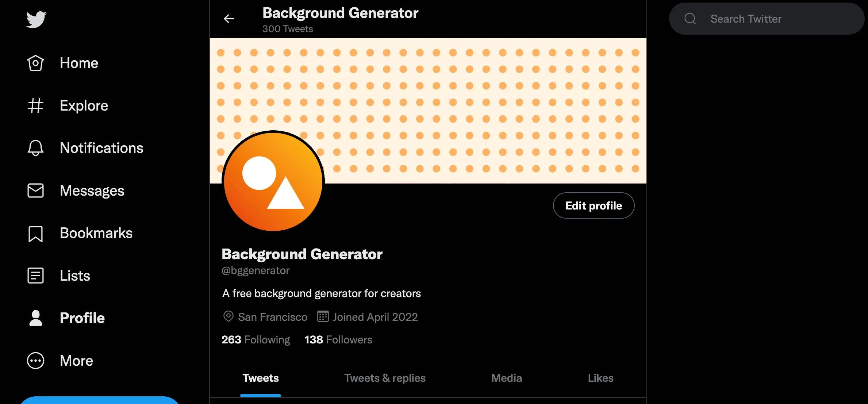The height and width of the screenshot is (404, 868).
Task: Open the Home feed
Action: pyautogui.click(x=79, y=62)
